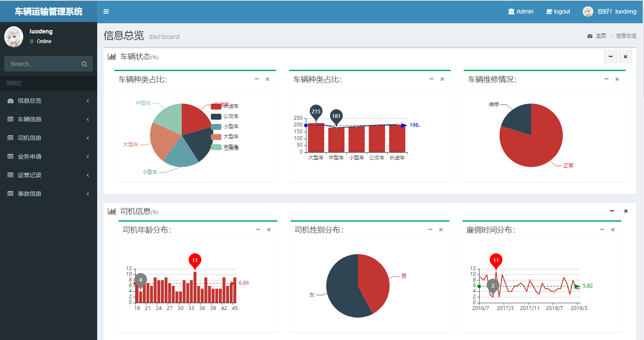Viewport: 644px width, 340px height.
Task: Click the red 11 pin in 雇佣时间分布 chart
Action: [x=496, y=260]
